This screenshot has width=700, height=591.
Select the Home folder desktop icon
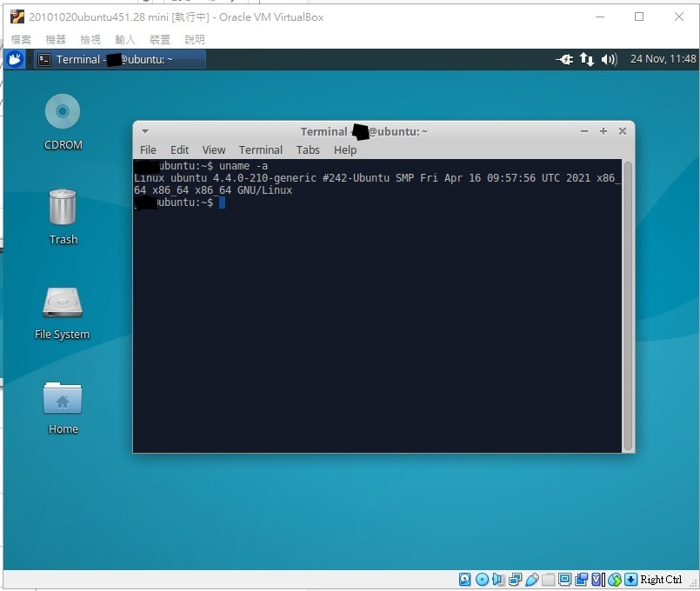[63, 398]
